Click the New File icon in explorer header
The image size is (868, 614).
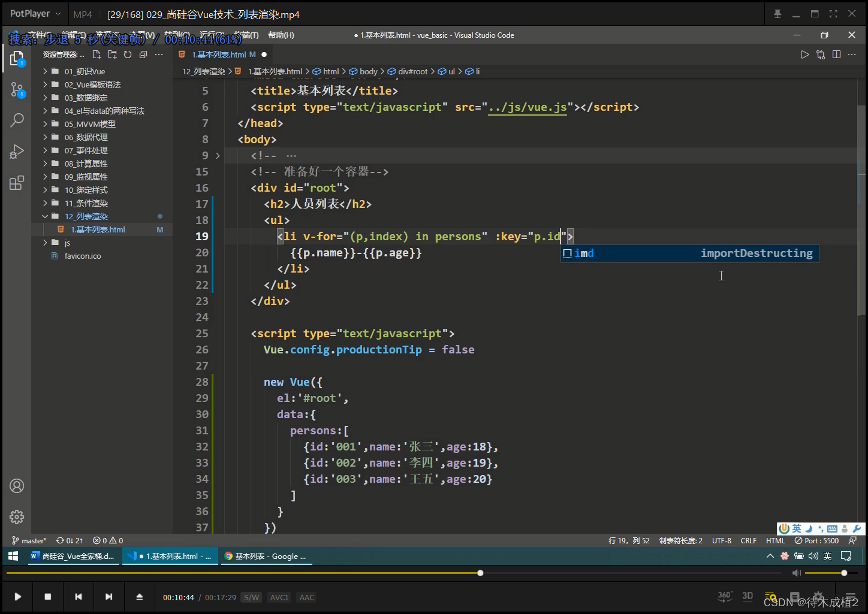97,55
